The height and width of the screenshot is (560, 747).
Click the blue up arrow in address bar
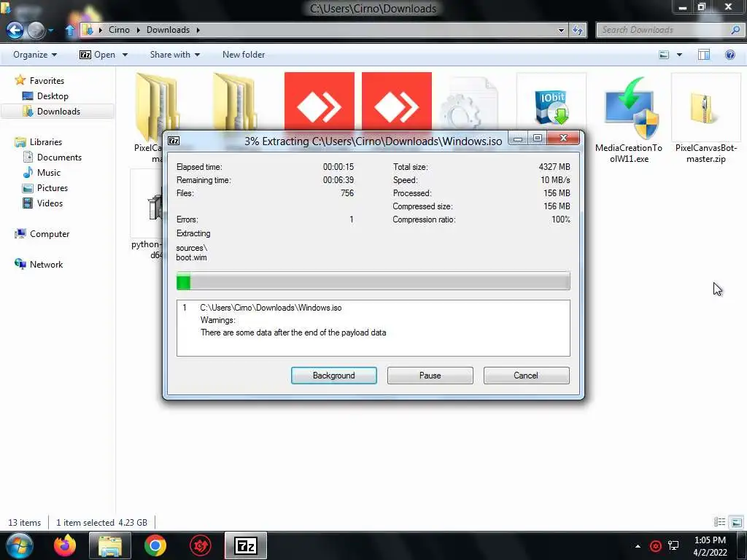[x=70, y=30]
